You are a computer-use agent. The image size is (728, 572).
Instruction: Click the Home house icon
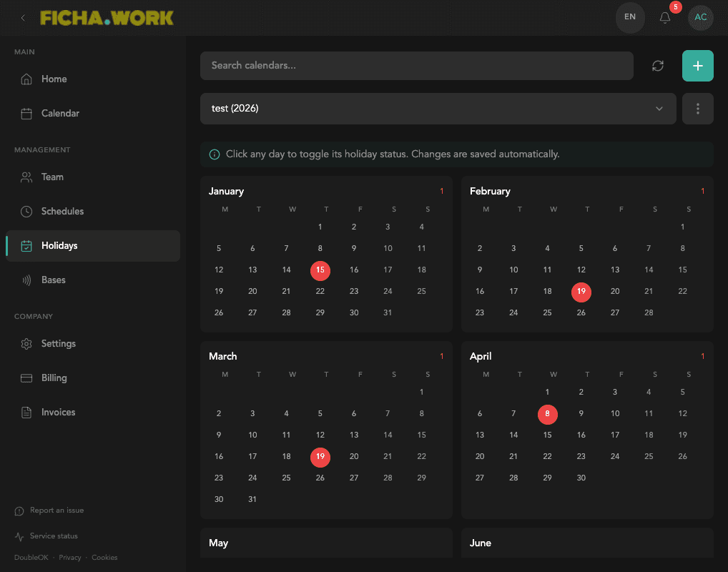pos(26,79)
